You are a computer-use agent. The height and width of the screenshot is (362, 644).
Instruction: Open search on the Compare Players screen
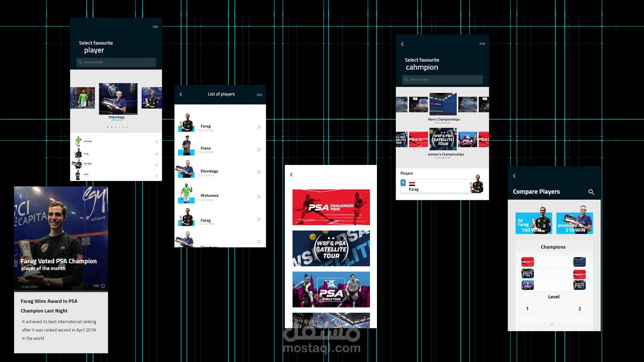coord(591,192)
